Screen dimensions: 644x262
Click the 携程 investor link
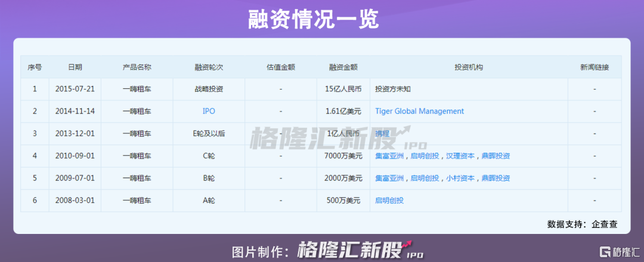(x=382, y=134)
